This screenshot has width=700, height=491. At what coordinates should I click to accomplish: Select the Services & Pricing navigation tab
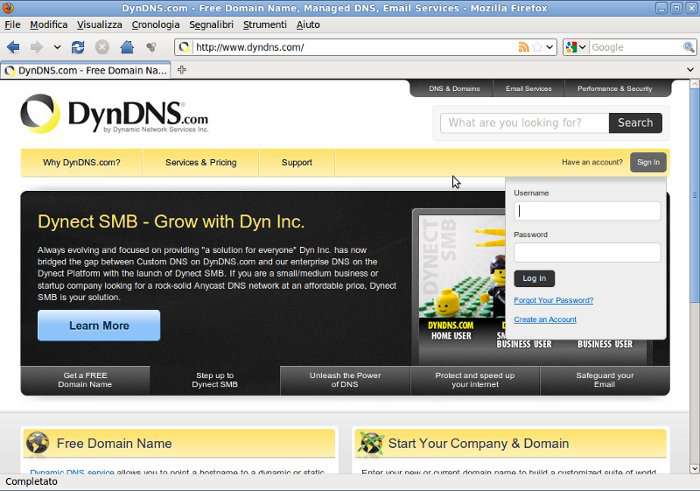(201, 162)
